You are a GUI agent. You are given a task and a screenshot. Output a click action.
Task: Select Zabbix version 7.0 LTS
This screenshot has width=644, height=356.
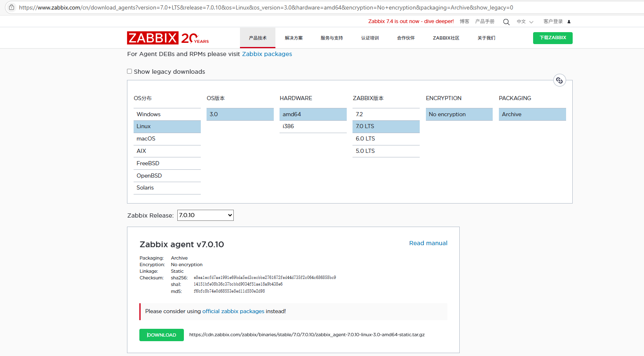(386, 126)
